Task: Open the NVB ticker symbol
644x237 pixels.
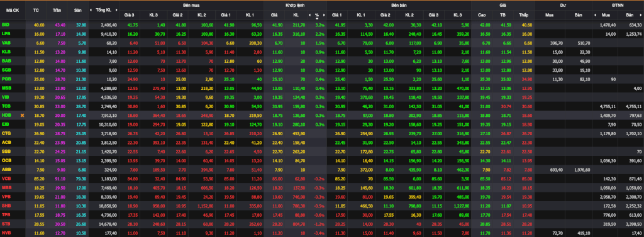Action: click(6, 233)
